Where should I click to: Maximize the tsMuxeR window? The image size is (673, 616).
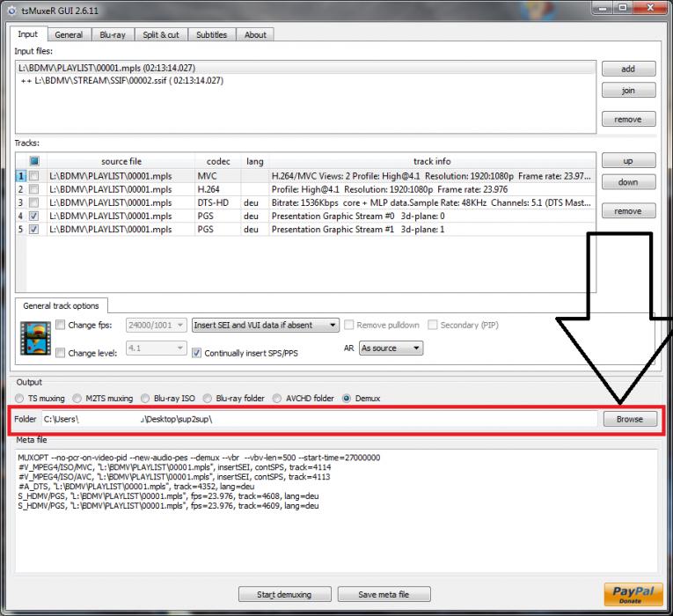[623, 8]
